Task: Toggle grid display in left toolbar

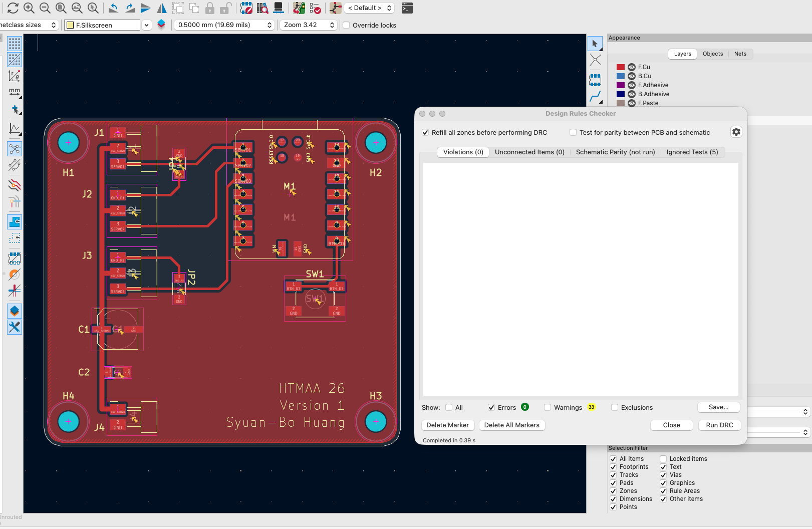Action: 15,44
